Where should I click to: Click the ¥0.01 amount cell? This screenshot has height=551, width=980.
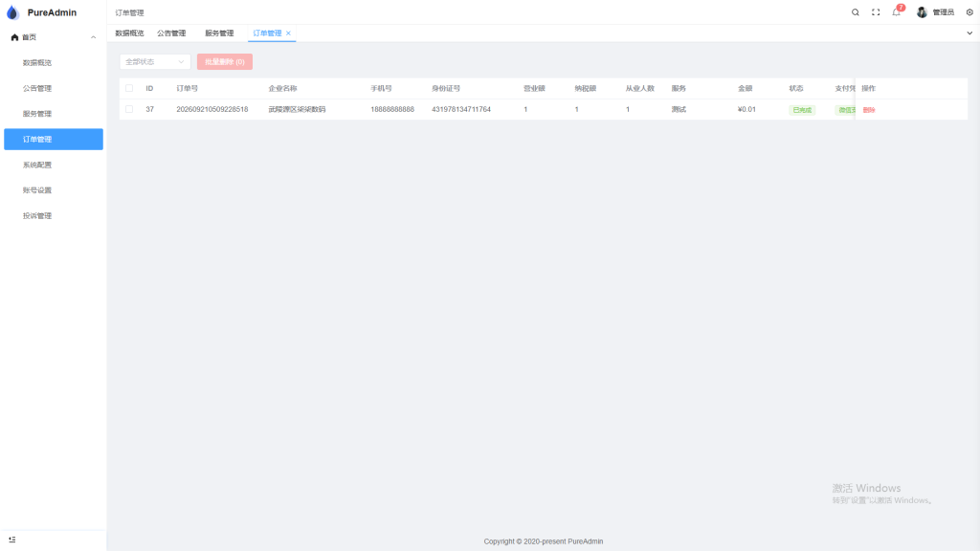point(746,109)
